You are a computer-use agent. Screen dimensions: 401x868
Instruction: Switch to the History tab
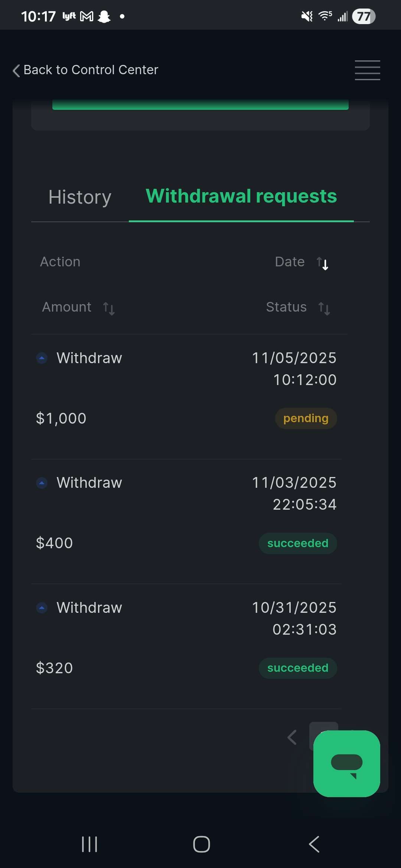[x=80, y=197]
